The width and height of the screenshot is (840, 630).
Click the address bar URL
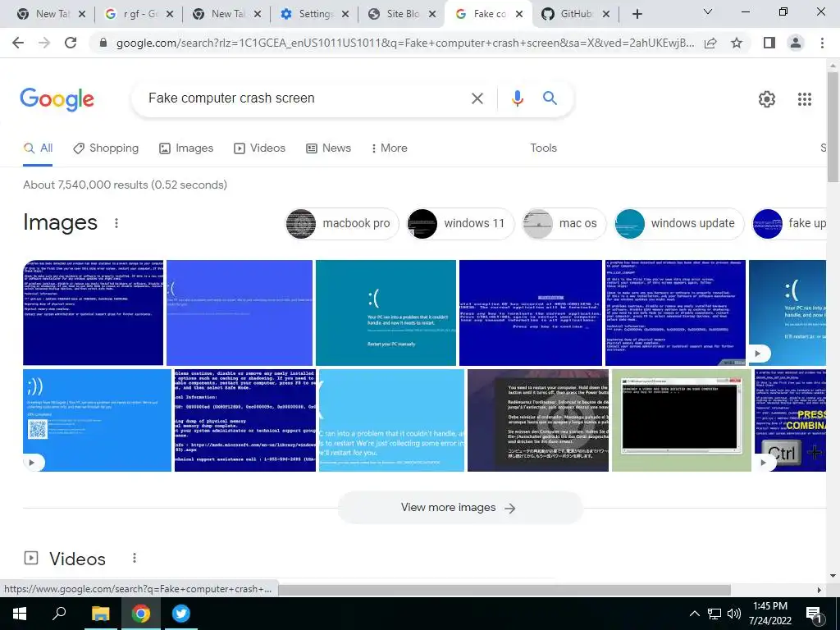[x=405, y=43]
